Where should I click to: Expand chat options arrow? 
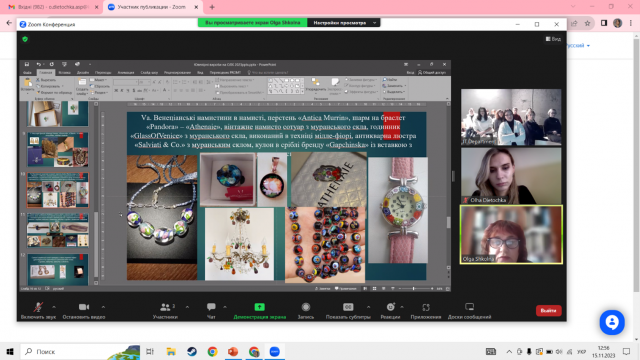(x=225, y=307)
